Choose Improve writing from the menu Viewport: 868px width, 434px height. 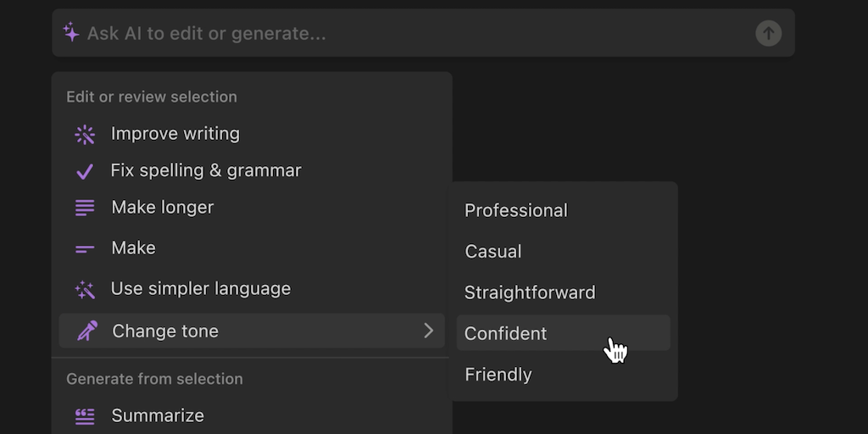click(175, 134)
